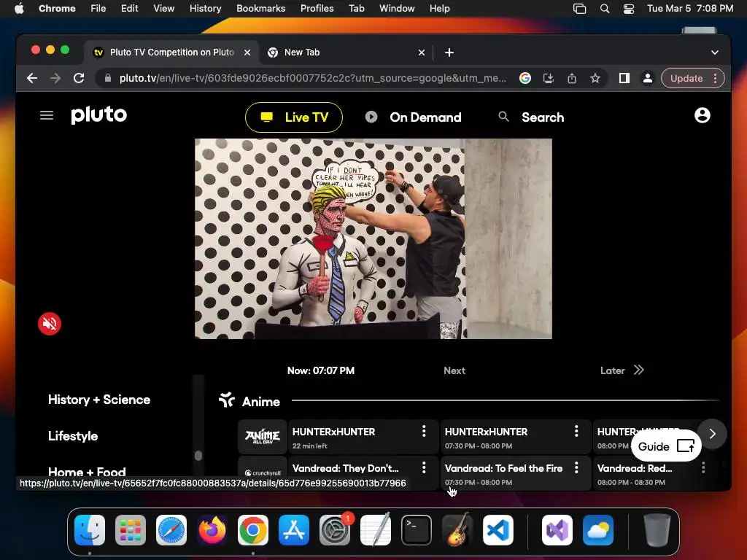Image resolution: width=747 pixels, height=560 pixels.
Task: Go forward in Chrome
Action: tap(55, 78)
